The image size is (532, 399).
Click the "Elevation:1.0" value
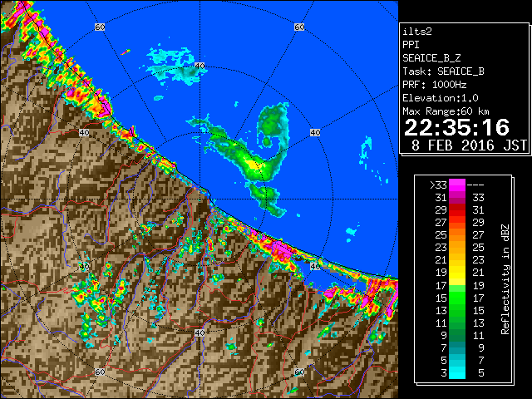pos(441,98)
